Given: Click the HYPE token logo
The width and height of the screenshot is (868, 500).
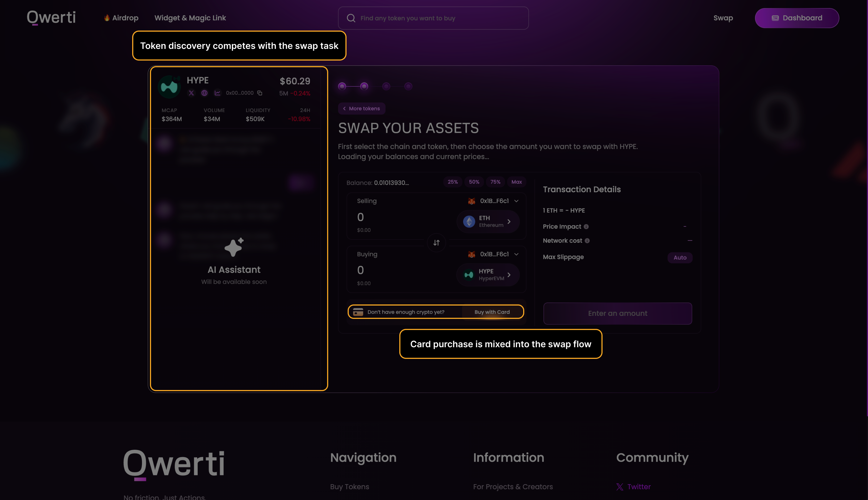Looking at the screenshot, I should tap(169, 87).
